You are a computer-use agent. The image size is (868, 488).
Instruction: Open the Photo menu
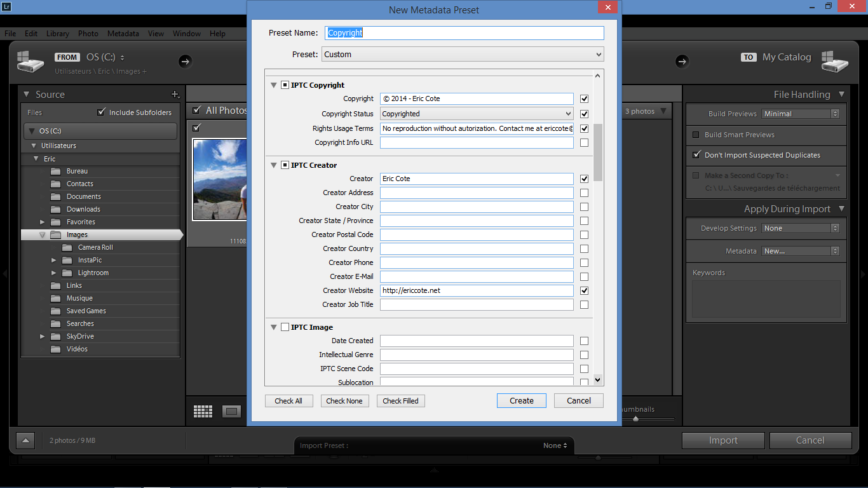click(x=88, y=34)
